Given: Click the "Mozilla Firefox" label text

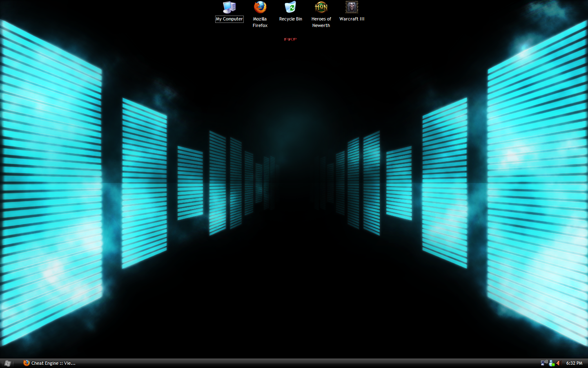Looking at the screenshot, I should 260,22.
